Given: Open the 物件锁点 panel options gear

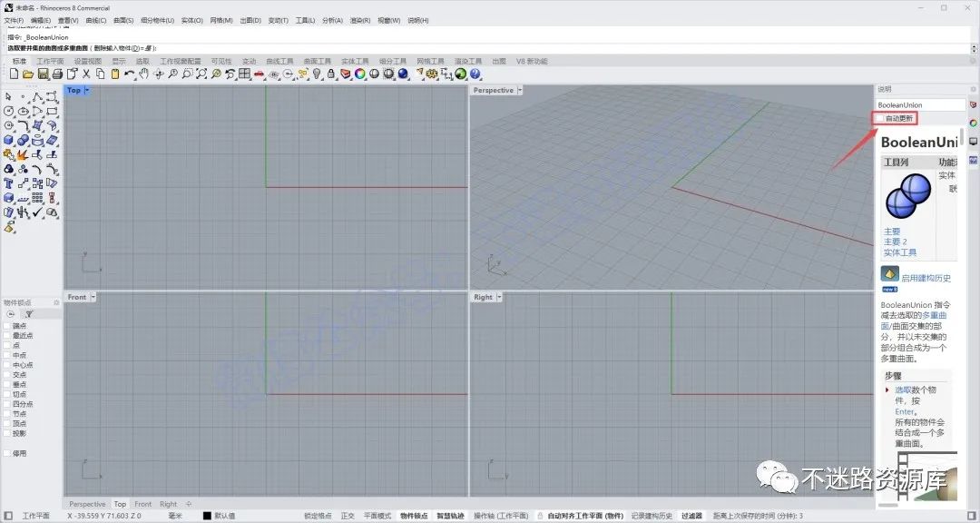Looking at the screenshot, I should click(56, 302).
